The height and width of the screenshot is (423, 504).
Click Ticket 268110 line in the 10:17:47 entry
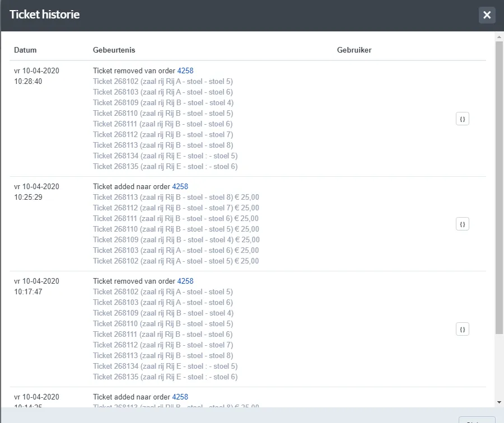(x=163, y=324)
